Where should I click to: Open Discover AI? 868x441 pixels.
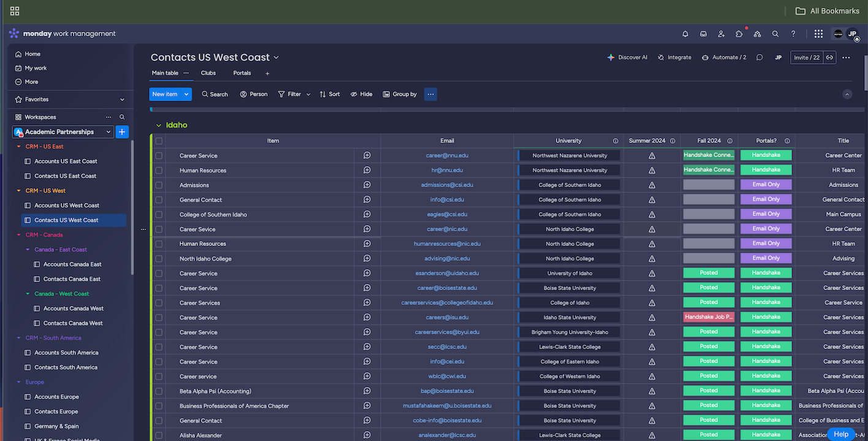pyautogui.click(x=627, y=58)
